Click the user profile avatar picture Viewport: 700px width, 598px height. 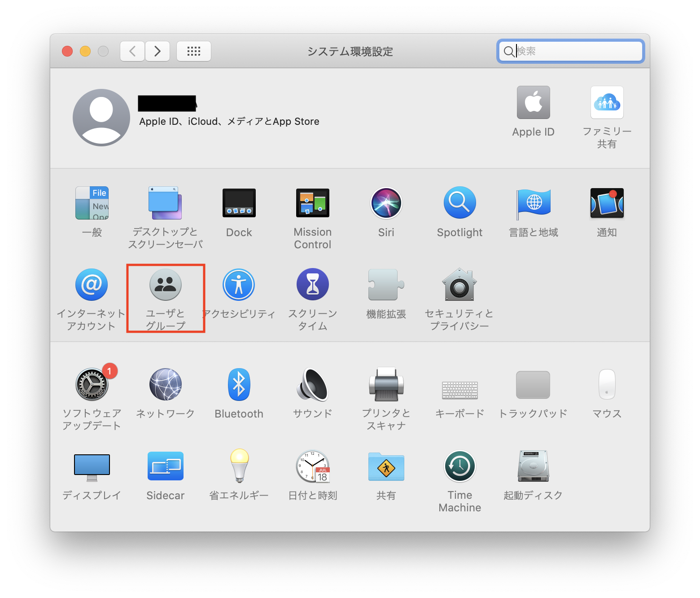pos(101,118)
